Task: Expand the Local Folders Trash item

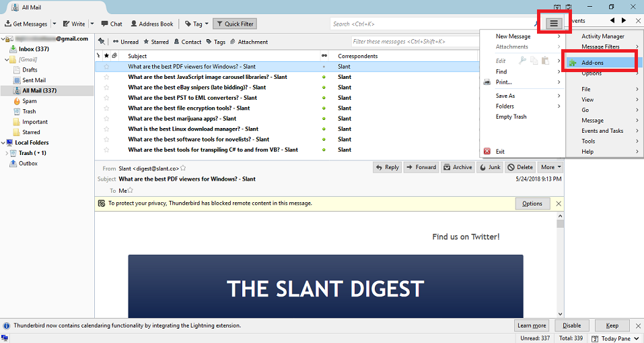Action: click(x=7, y=153)
